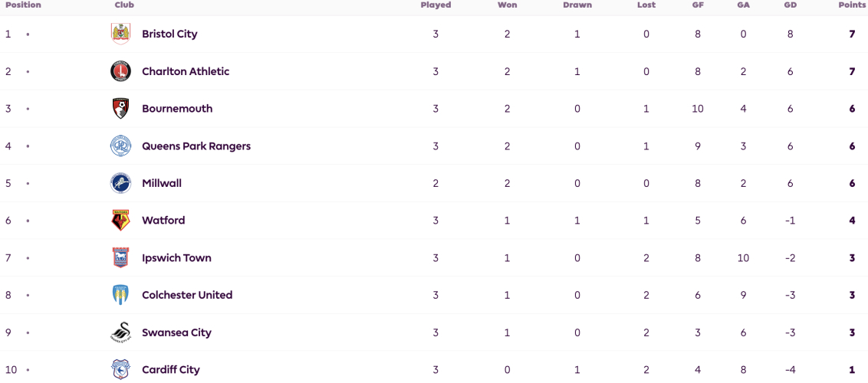The image size is (868, 383).
Task: Open the Swansea City club link
Action: [x=176, y=332]
